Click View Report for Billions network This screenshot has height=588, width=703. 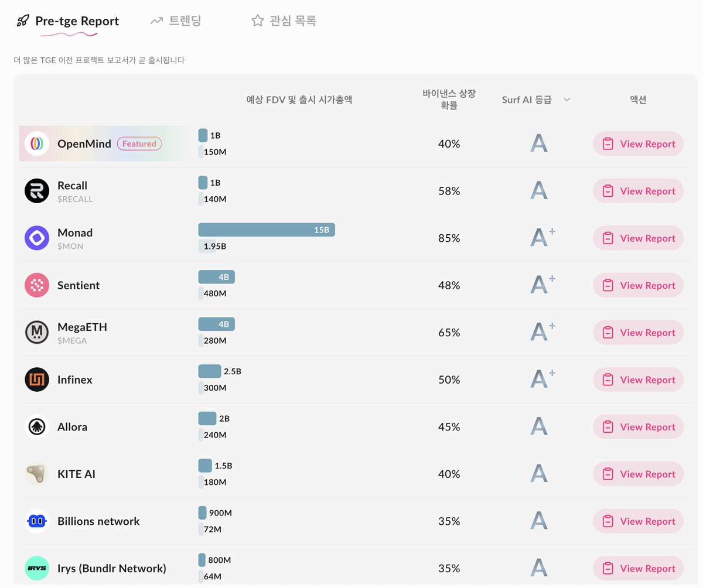tap(638, 521)
